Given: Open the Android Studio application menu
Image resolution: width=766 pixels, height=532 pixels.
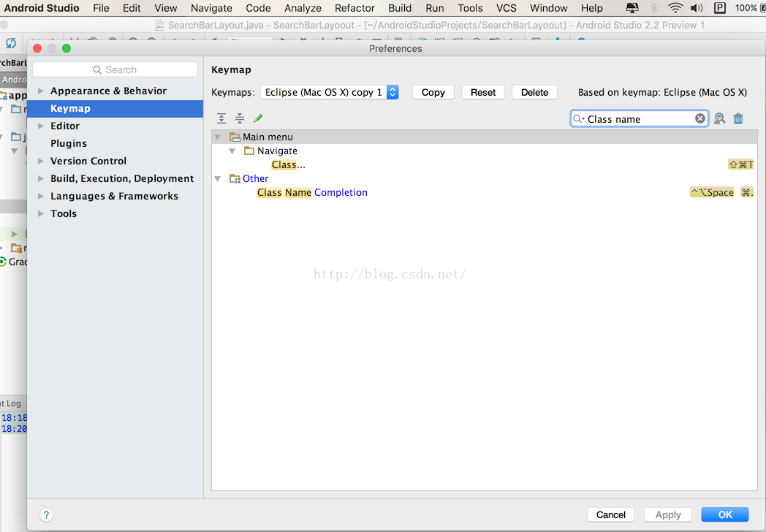Looking at the screenshot, I should click(42, 8).
